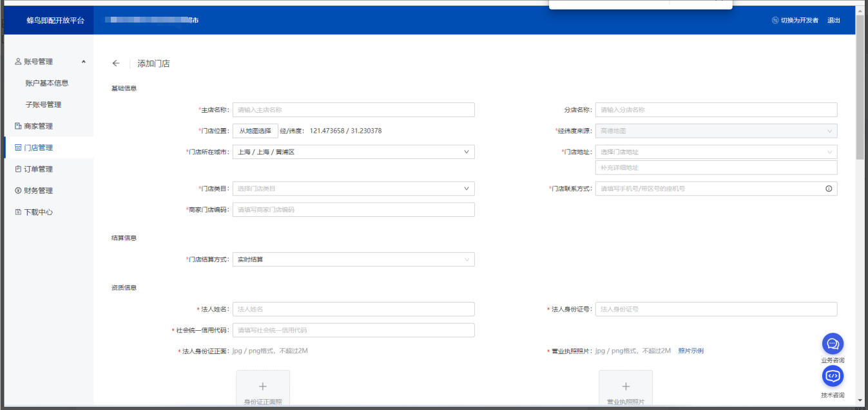This screenshot has height=410, width=868.
Task: Focus the 社会统一信用代码 input field
Action: [353, 330]
